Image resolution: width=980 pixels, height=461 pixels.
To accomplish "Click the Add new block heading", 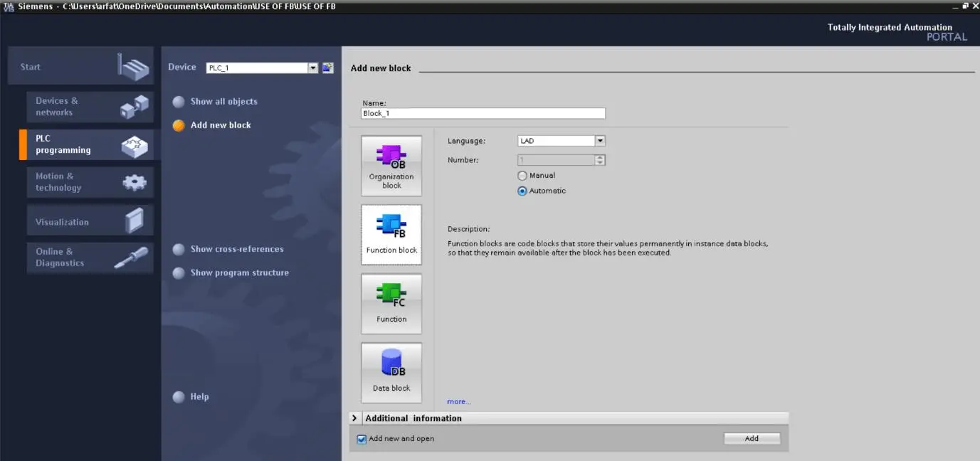I will [x=381, y=68].
